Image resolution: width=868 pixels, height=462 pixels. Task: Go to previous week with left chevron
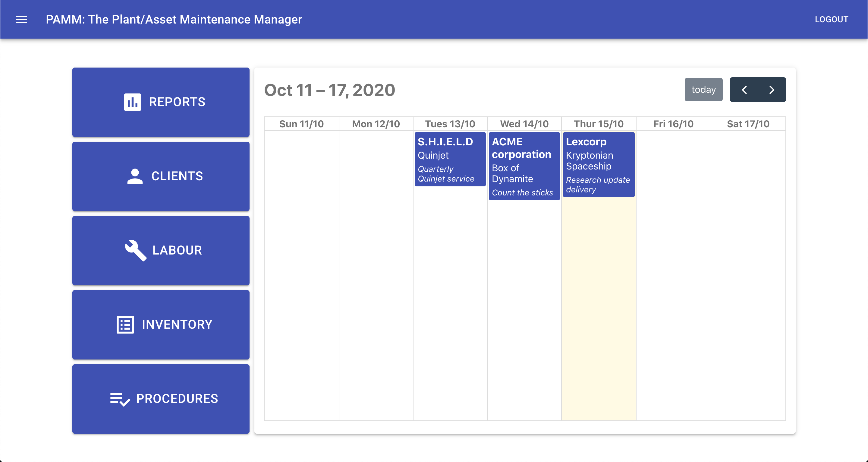744,90
